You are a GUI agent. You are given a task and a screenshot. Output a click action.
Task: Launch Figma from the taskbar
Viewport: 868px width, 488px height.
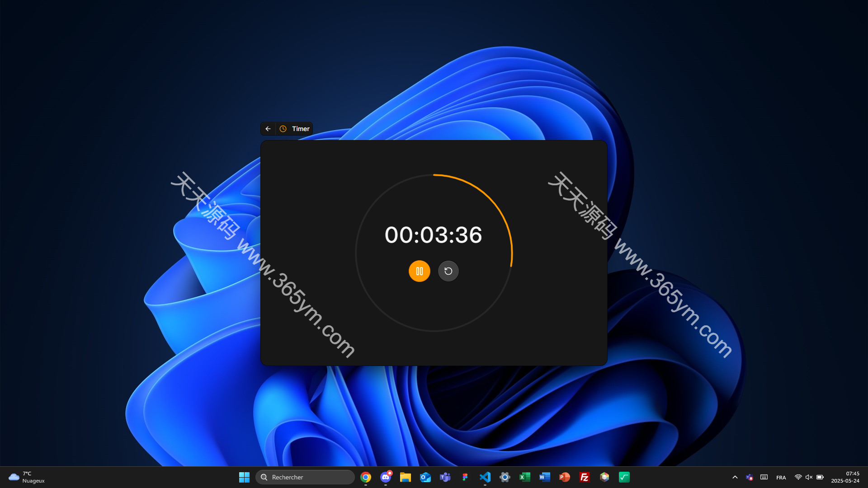click(x=465, y=477)
